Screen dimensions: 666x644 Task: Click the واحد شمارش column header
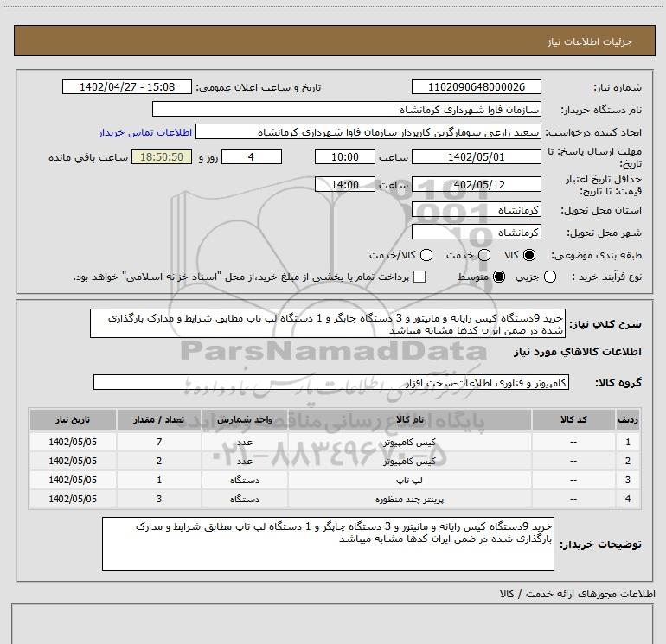tap(245, 419)
